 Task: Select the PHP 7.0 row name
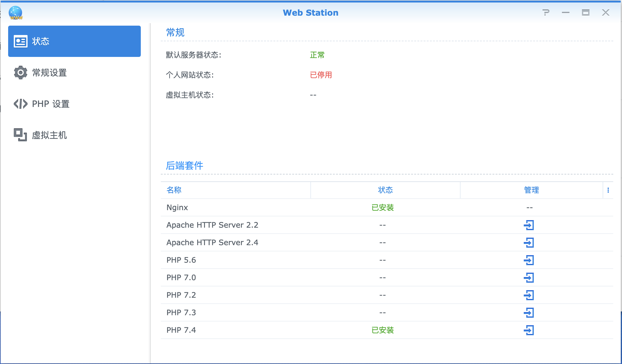181,278
